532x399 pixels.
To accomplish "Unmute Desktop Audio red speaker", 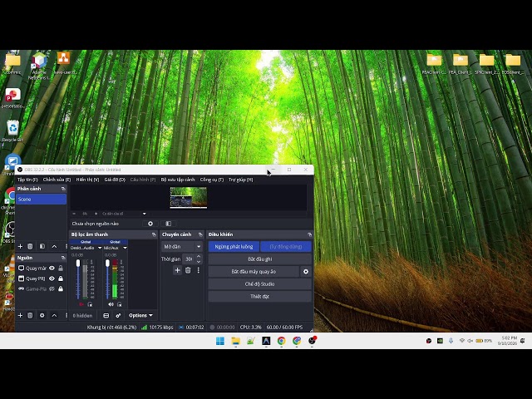I will tap(81, 305).
